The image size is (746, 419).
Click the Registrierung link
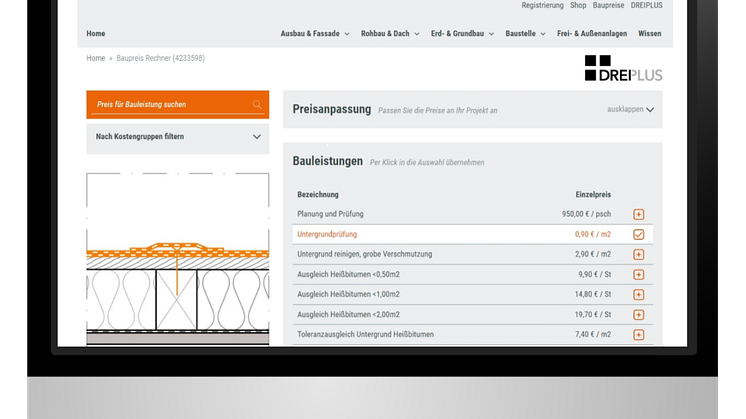543,5
